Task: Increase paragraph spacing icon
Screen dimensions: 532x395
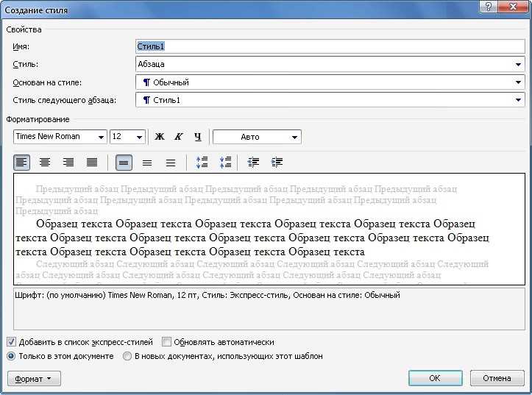Action: click(202, 163)
